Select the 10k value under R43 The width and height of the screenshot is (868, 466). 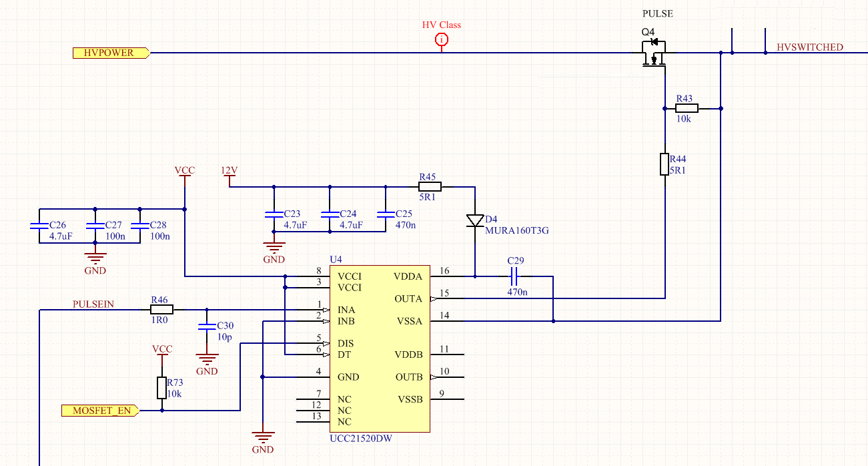[x=683, y=120]
